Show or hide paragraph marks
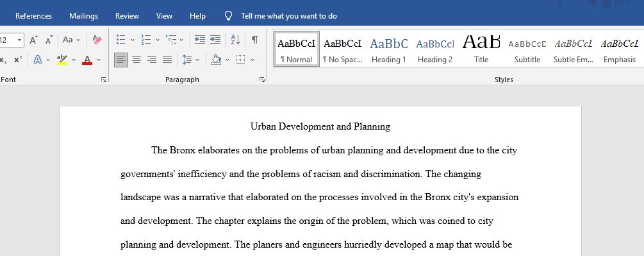Viewport: 644px width, 256px height. point(254,39)
